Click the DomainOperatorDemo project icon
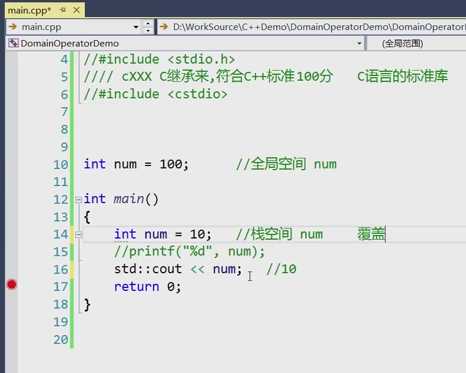The width and height of the screenshot is (466, 373). 13,43
